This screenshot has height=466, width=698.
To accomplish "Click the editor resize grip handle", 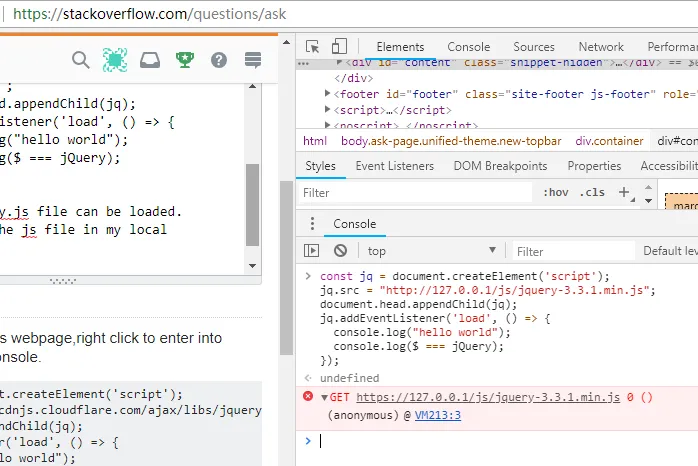I will pyautogui.click(x=63, y=281).
